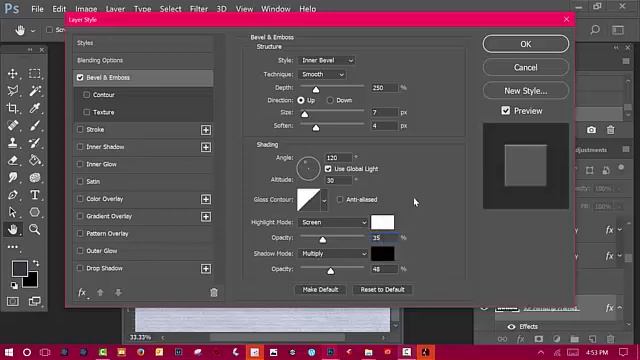Click the Reset to Default button
The width and height of the screenshot is (640, 360).
pos(382,289)
